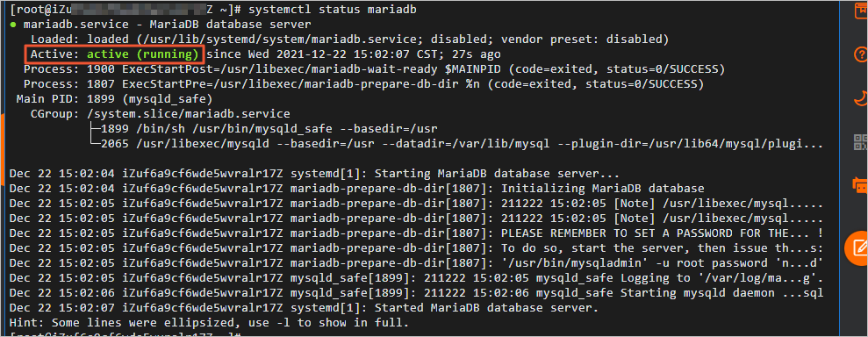Click the ExecStartPost mariadb-wait-ready process line
The height and width of the screenshot is (337, 868).
tap(374, 69)
